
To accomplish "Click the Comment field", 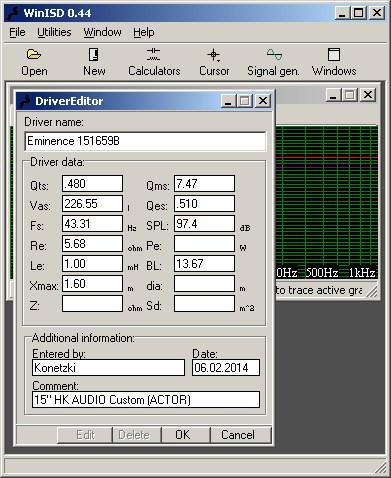I will [146, 400].
